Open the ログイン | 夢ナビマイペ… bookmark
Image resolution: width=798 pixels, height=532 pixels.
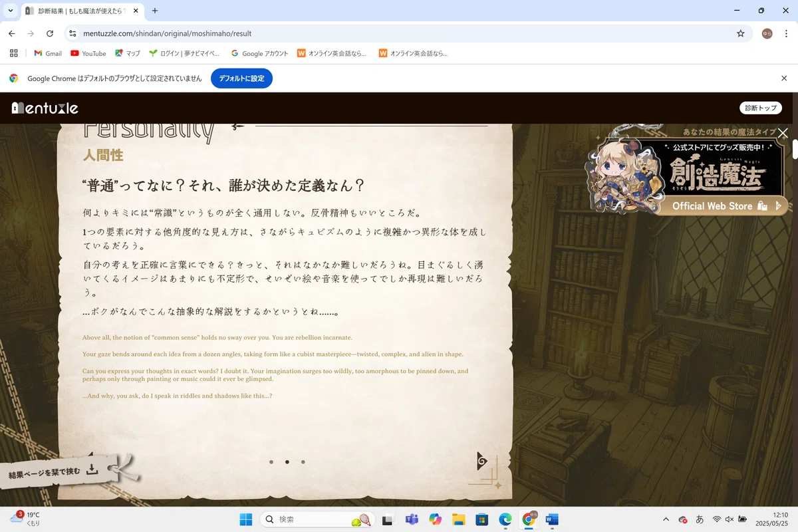(184, 53)
